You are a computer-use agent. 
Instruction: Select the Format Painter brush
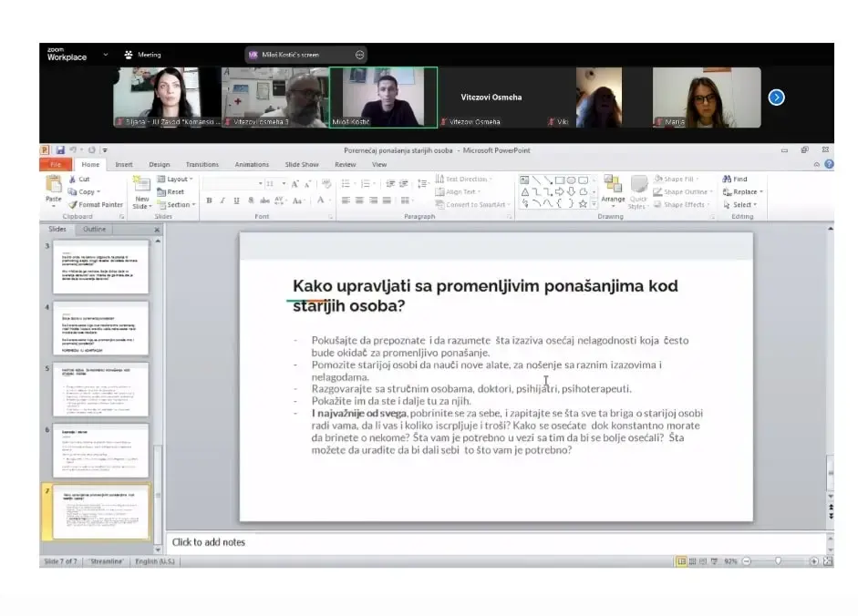point(96,205)
